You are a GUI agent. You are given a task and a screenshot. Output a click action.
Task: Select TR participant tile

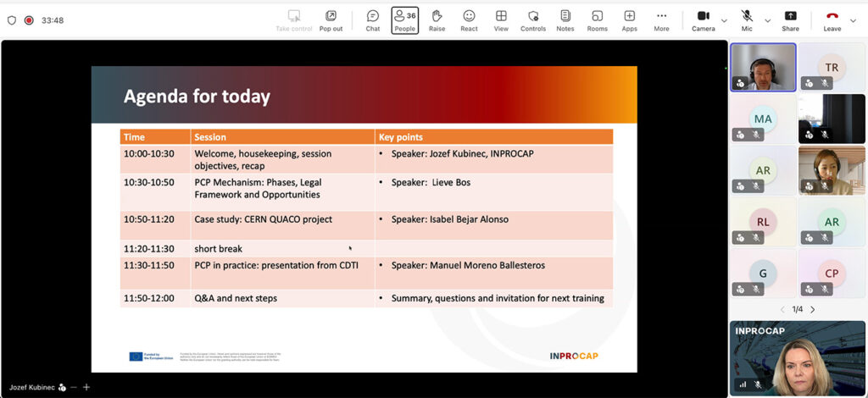[x=832, y=67]
